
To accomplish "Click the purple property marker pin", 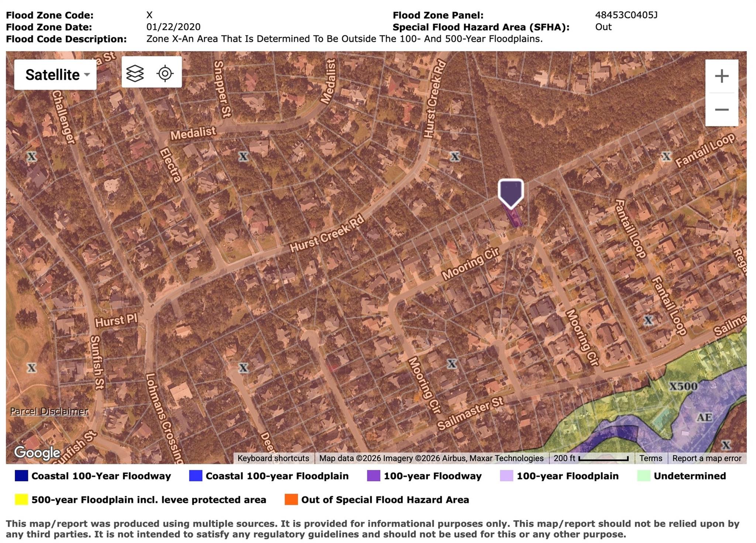I will tap(511, 193).
